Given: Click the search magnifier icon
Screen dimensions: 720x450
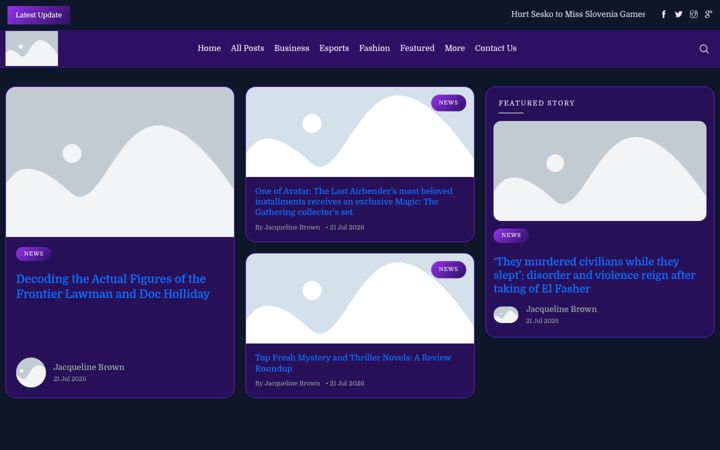Looking at the screenshot, I should 704,49.
